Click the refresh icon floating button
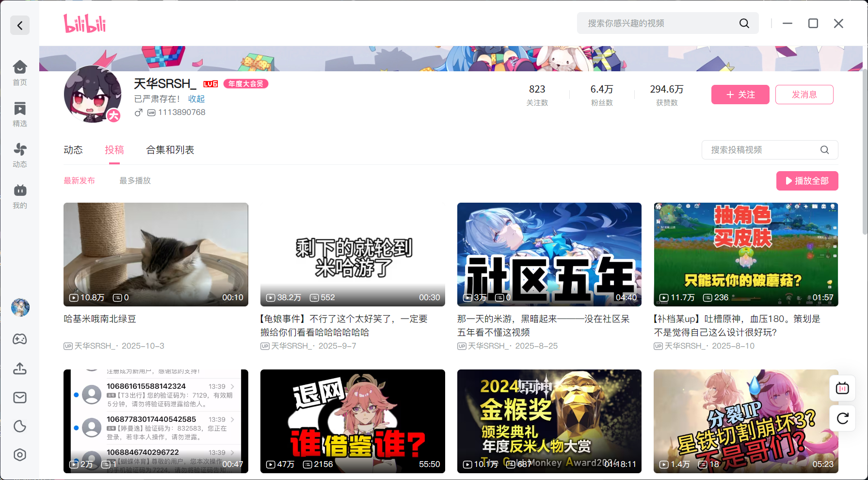The height and width of the screenshot is (480, 868). 842,418
